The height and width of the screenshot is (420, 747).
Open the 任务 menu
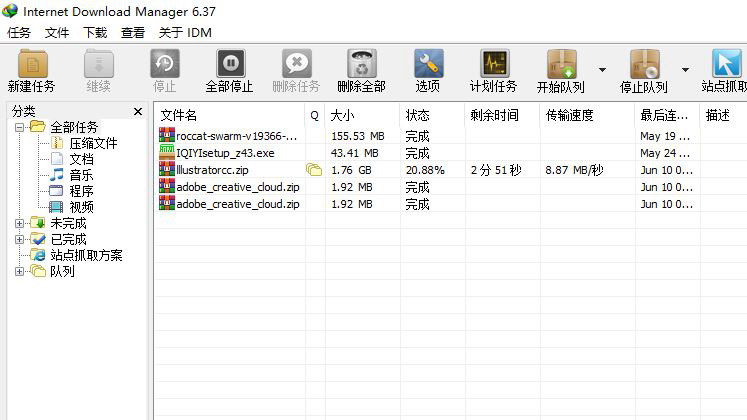pyautogui.click(x=19, y=33)
